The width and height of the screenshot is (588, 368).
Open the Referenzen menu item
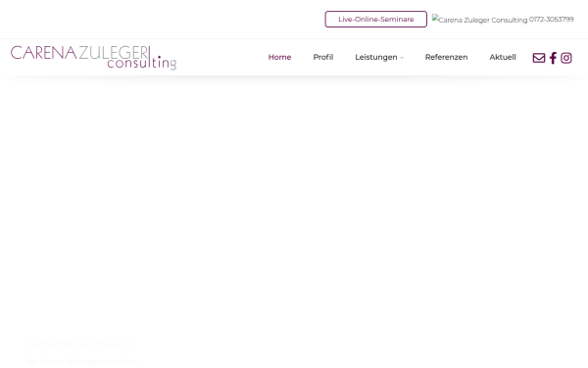446,57
